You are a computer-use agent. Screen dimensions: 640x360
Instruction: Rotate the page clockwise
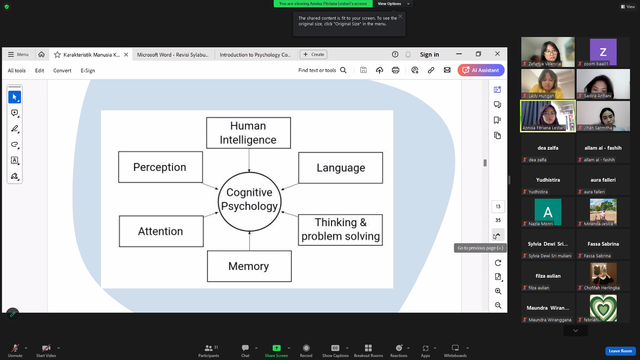(x=498, y=263)
